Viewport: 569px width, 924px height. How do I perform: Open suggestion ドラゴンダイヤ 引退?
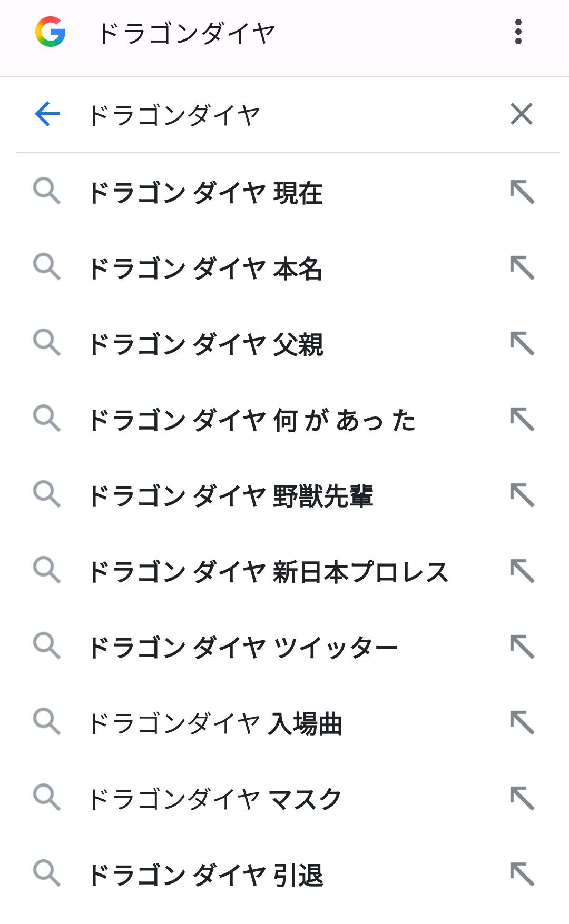tap(205, 875)
